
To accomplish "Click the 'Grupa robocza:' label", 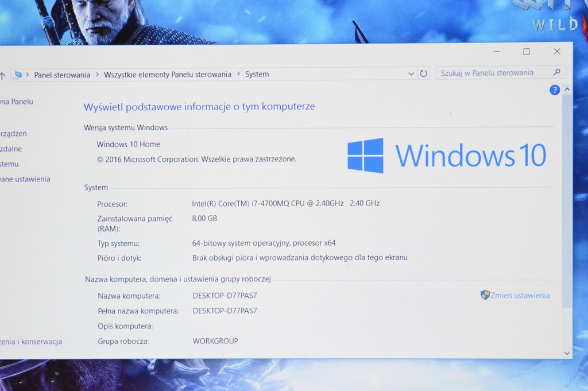I will pos(123,342).
